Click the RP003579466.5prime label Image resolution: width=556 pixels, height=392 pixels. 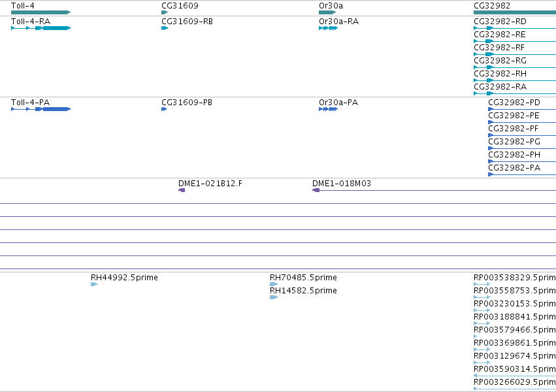(x=515, y=330)
